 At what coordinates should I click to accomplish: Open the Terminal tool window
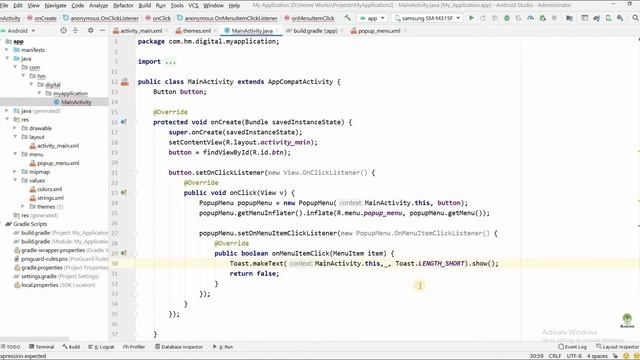coord(42,347)
